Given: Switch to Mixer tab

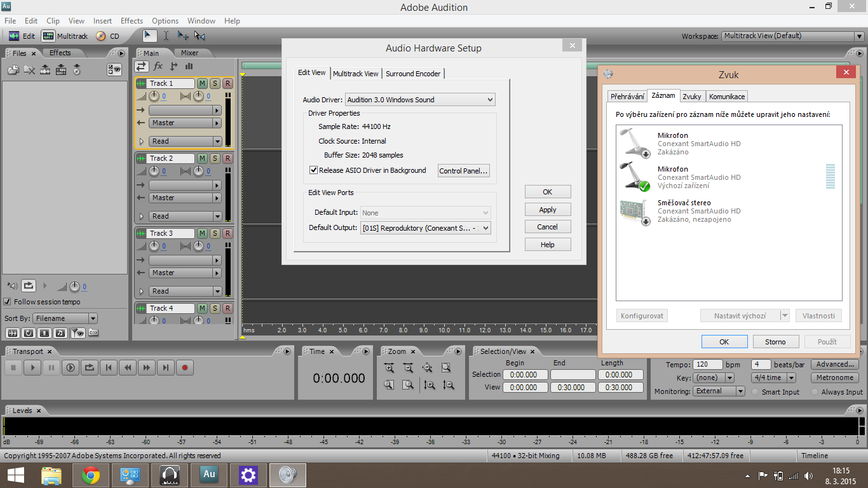Looking at the screenshot, I should click(189, 53).
